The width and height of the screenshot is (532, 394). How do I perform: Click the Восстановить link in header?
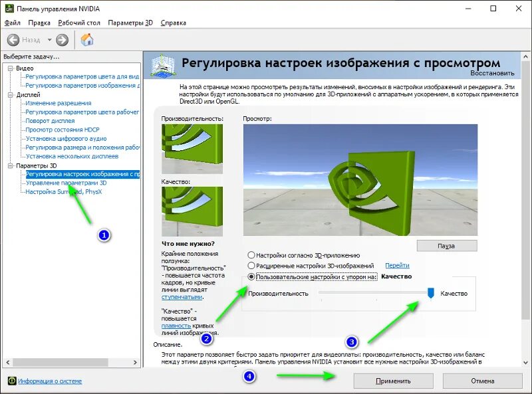tap(492, 73)
